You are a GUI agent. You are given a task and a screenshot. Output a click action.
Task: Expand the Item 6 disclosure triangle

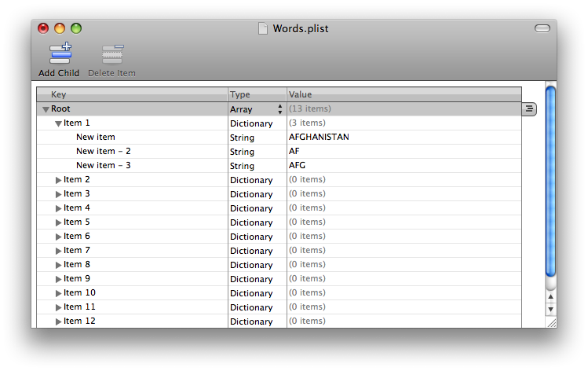pyautogui.click(x=58, y=237)
